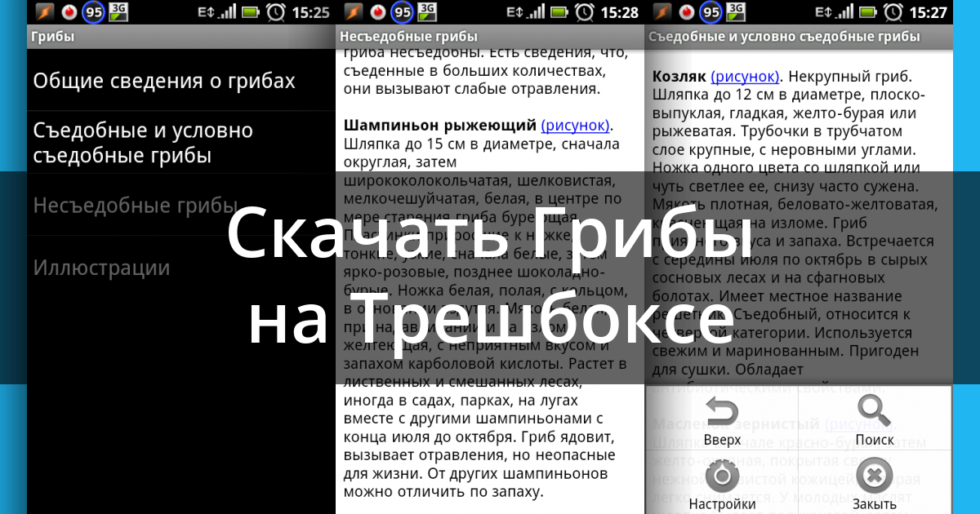The image size is (980, 514).
Task: Tap the bold heading Шампиньон рыжеющий
Action: pos(440,126)
